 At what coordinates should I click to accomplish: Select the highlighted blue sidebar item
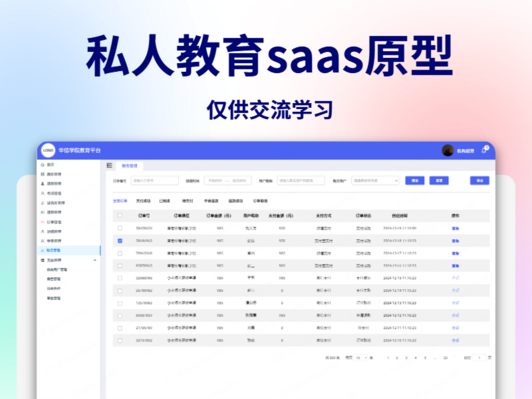69,250
